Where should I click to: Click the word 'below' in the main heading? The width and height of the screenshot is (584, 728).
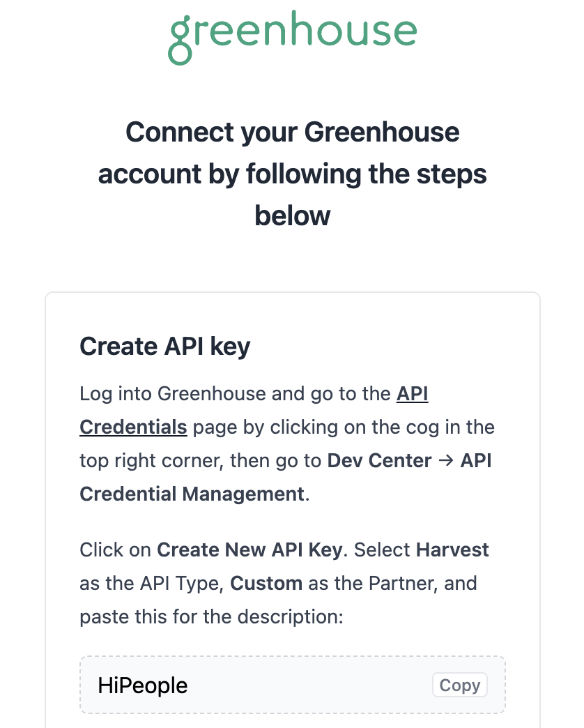point(292,216)
